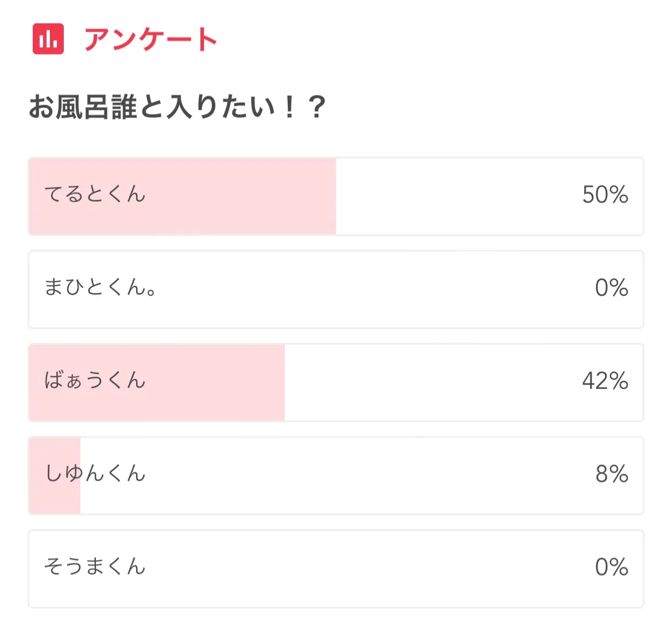This screenshot has width=672, height=622.
Task: Vote for the てるとくん option label
Action: (x=95, y=195)
